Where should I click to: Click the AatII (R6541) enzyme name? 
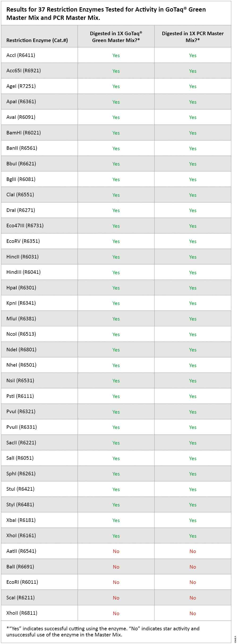click(x=21, y=551)
